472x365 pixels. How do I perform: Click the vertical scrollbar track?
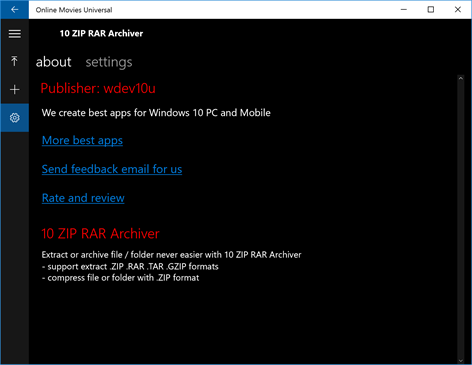461,220
